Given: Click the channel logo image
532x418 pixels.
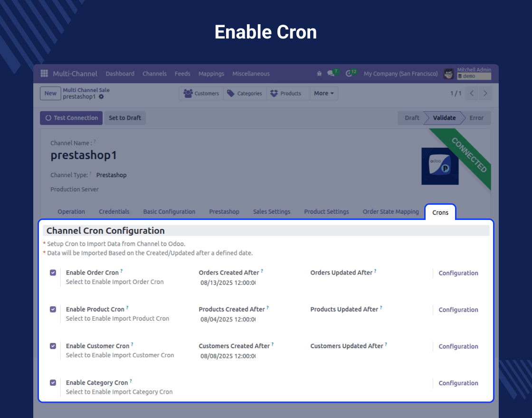Looking at the screenshot, I should tap(440, 166).
